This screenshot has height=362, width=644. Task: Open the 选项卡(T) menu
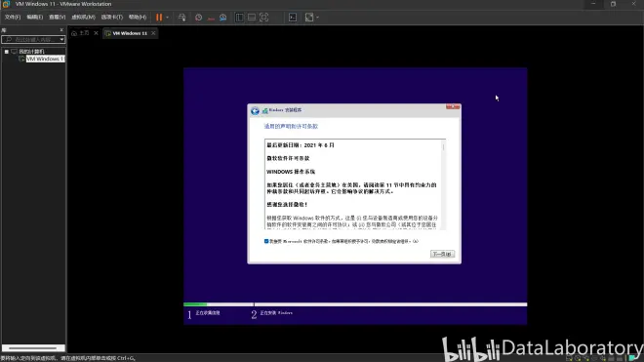pyautogui.click(x=111, y=18)
